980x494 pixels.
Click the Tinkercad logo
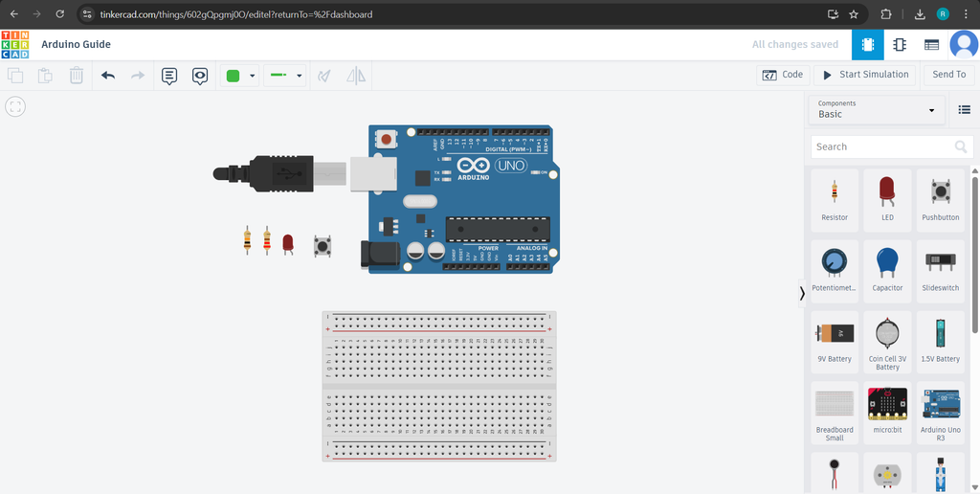[15, 44]
